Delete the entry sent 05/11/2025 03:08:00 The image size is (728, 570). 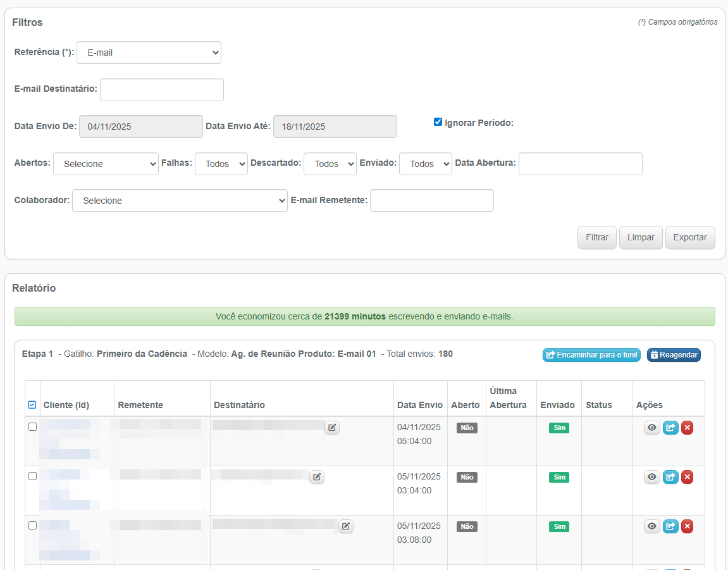[x=687, y=526]
